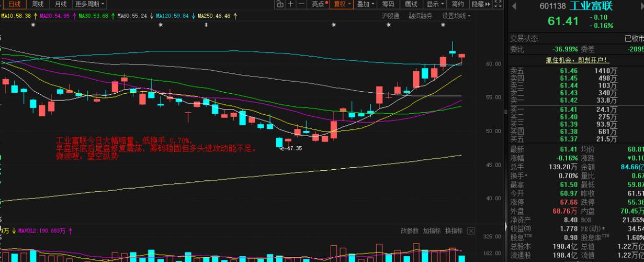
Task: Switch to the 周线 weekly chart tab
Action: pos(38,4)
